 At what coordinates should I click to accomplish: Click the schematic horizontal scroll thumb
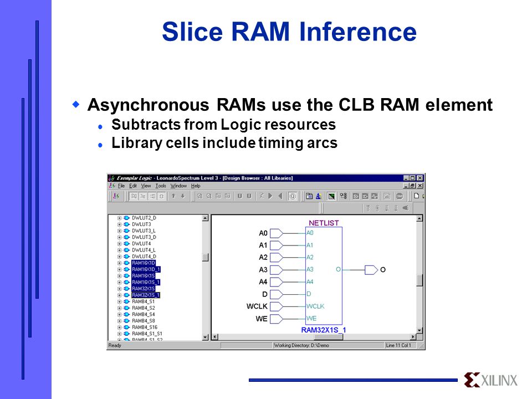pyautogui.click(x=329, y=337)
